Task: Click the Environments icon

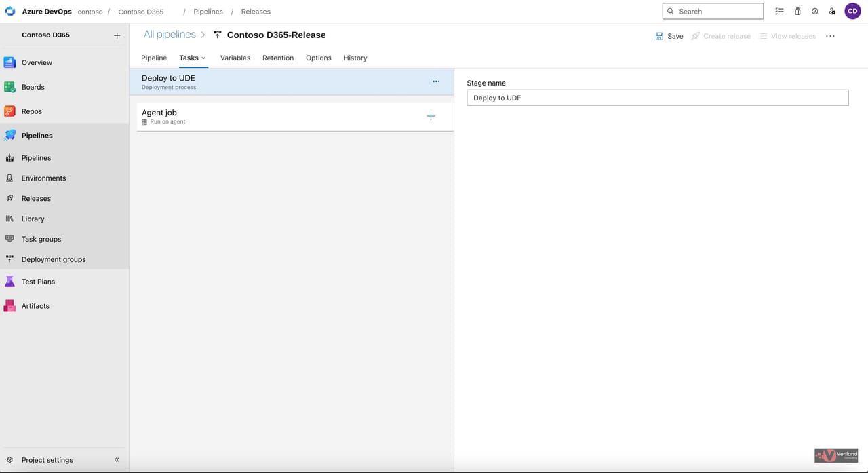Action: [x=9, y=178]
